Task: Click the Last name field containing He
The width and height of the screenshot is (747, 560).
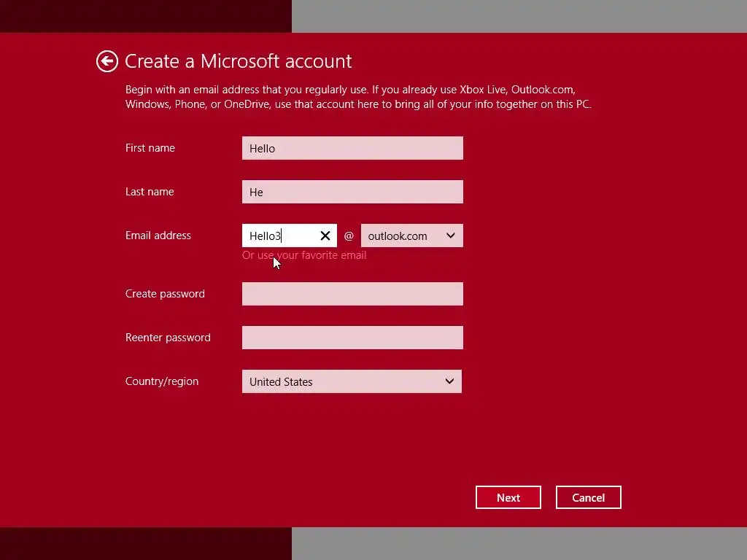Action: click(x=352, y=192)
